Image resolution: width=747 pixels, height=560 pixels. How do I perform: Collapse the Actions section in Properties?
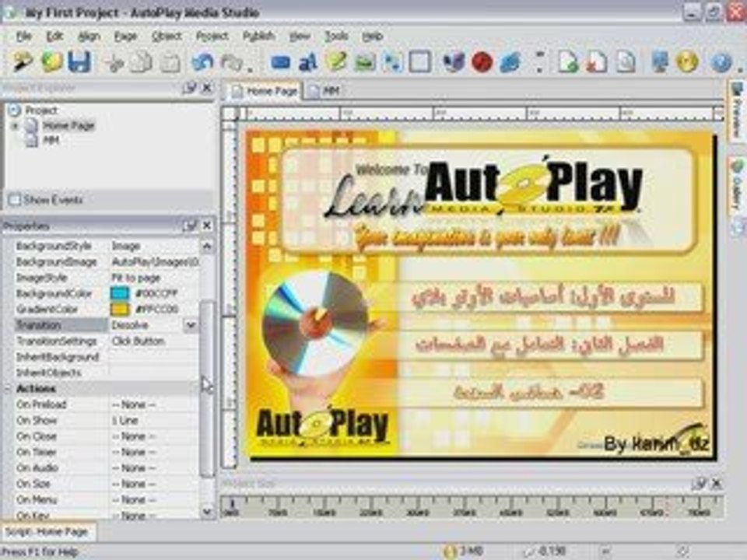point(8,389)
